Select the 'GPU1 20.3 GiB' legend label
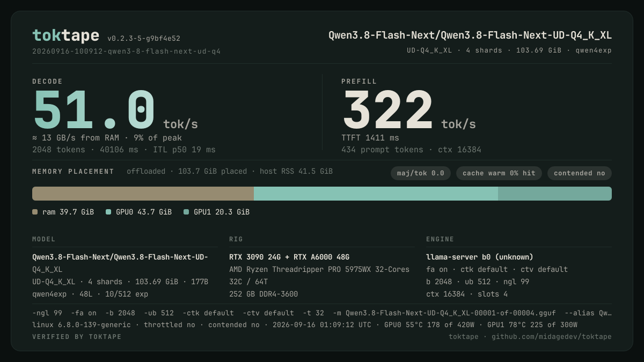The height and width of the screenshot is (362, 644). pos(222,212)
